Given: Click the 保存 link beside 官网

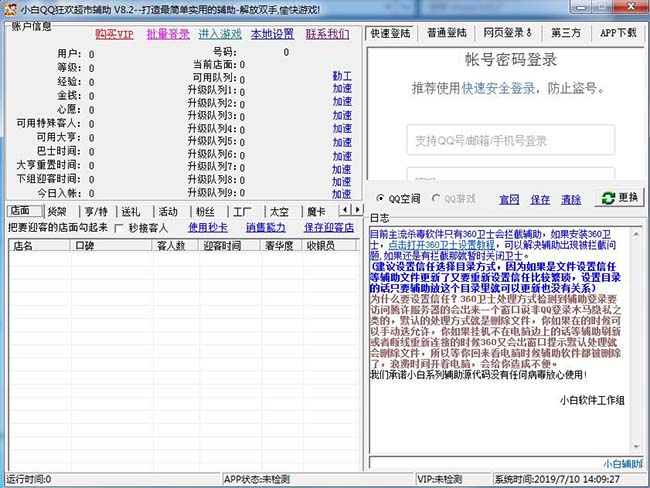Looking at the screenshot, I should (540, 199).
